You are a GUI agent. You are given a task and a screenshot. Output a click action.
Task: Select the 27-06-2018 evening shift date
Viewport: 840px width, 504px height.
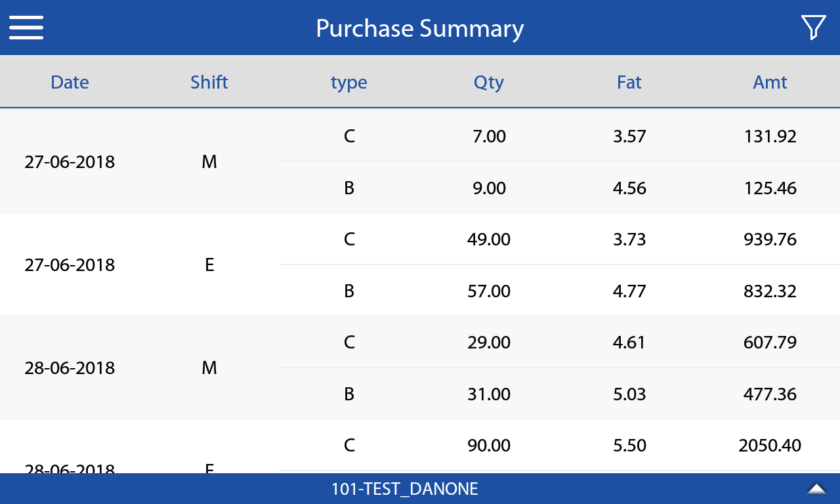coord(70,264)
